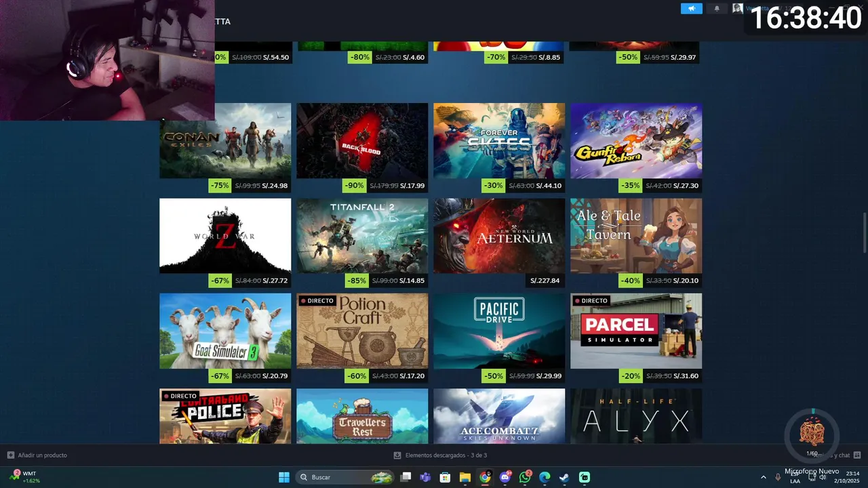Viewport: 868px width, 488px height.
Task: Click Conan Exiles -75% discount badge
Action: pos(220,186)
